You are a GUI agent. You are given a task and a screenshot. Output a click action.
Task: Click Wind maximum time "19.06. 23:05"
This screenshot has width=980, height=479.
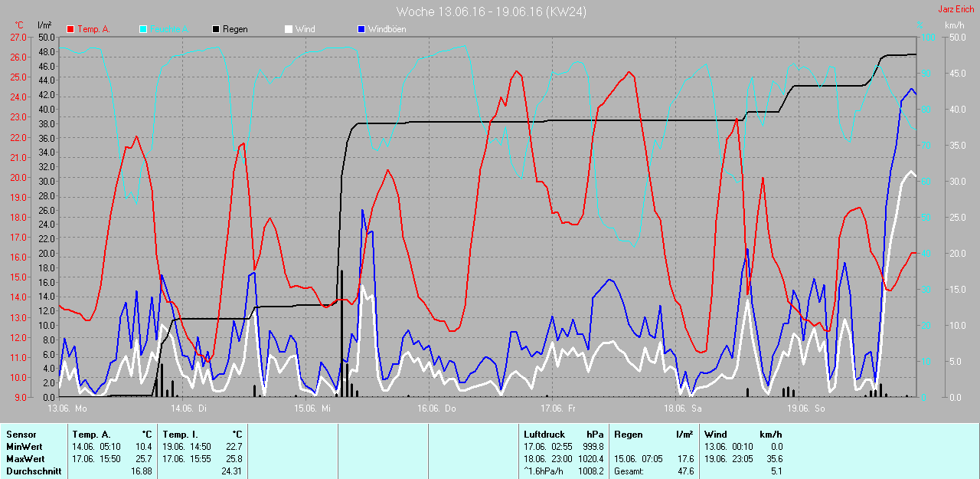tap(730, 459)
